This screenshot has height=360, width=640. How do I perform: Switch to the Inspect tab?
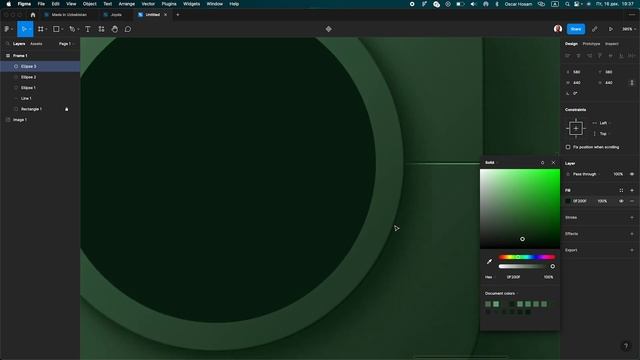coord(611,44)
